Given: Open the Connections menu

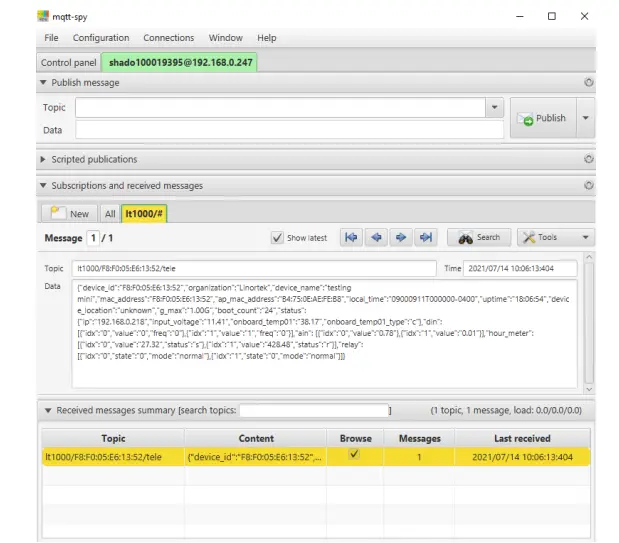Looking at the screenshot, I should tap(169, 38).
